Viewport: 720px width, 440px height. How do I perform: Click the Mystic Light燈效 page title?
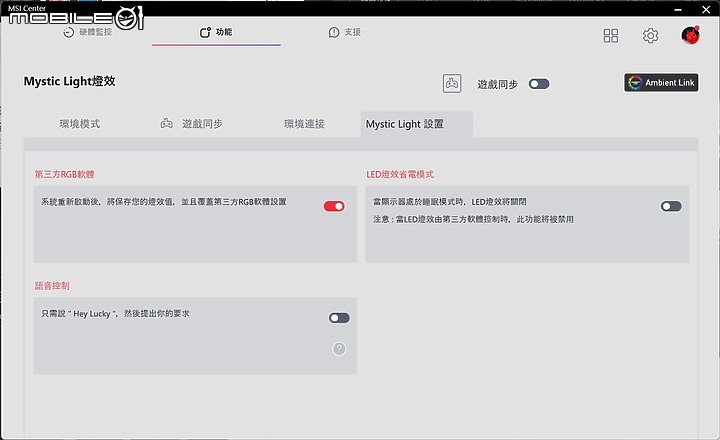click(x=69, y=81)
